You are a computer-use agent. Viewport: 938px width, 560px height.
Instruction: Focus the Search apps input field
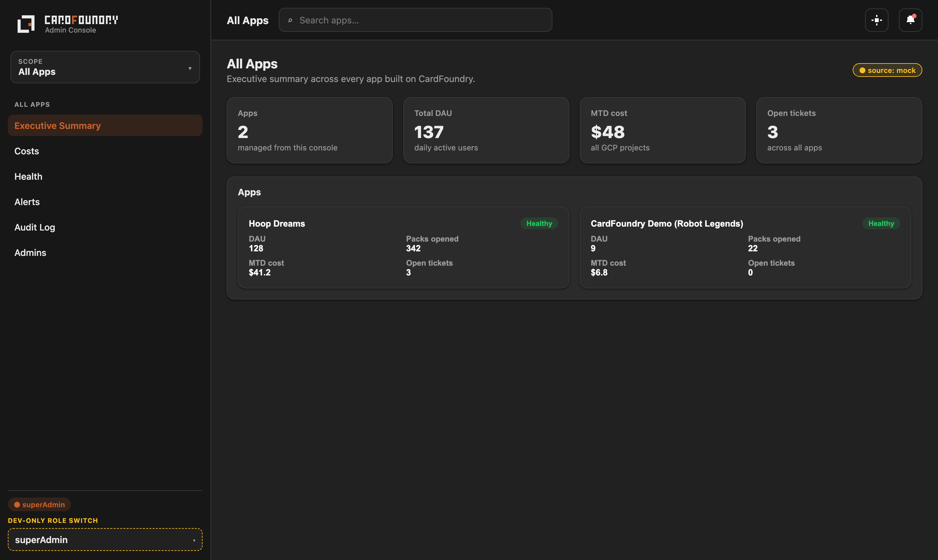point(415,20)
